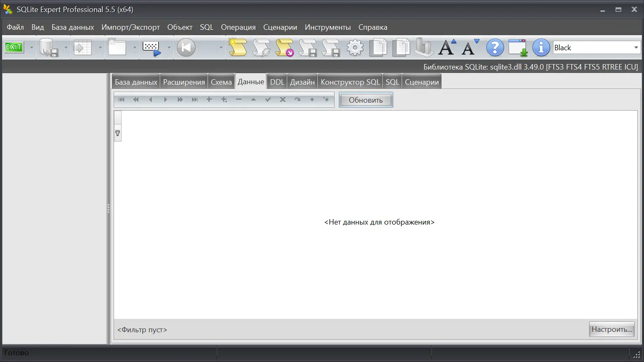Click the script with pink arrow icon
644x362 pixels.
coord(285,47)
